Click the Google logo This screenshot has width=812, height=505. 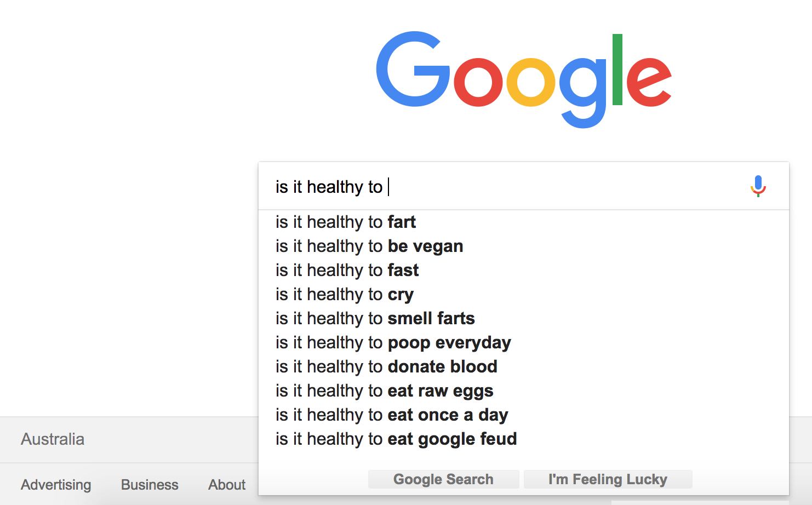pyautogui.click(x=523, y=78)
